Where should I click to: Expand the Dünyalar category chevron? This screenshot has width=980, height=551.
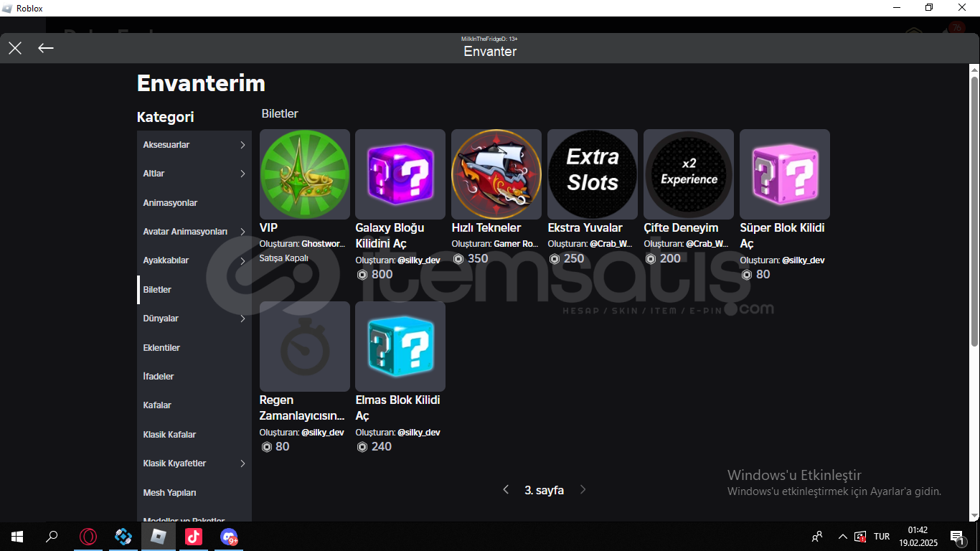point(242,319)
